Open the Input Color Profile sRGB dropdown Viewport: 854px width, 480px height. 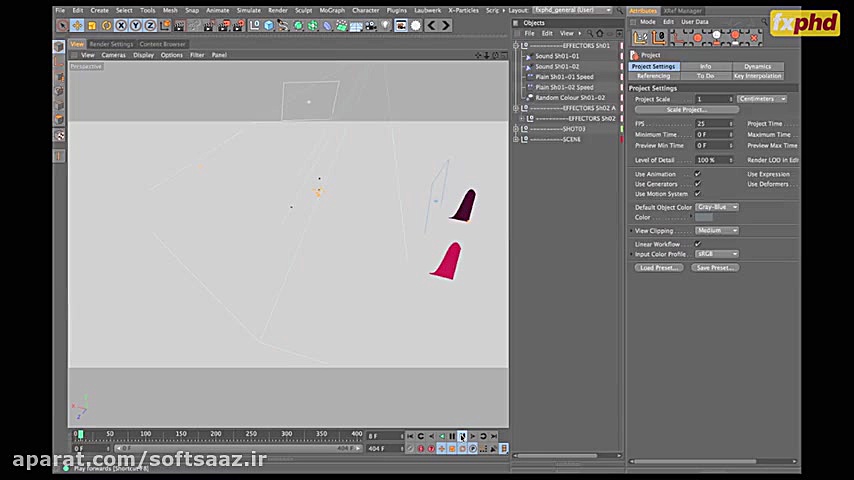coord(717,254)
